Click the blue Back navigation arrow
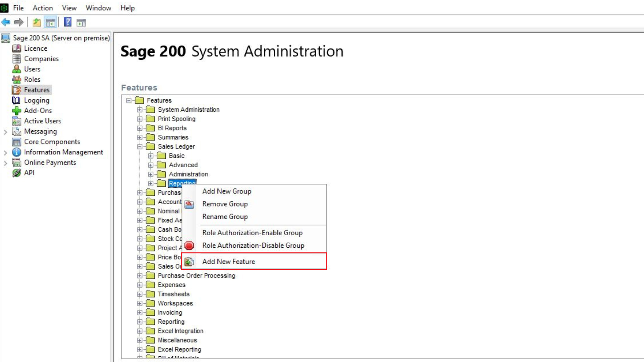The image size is (644, 362). point(5,22)
